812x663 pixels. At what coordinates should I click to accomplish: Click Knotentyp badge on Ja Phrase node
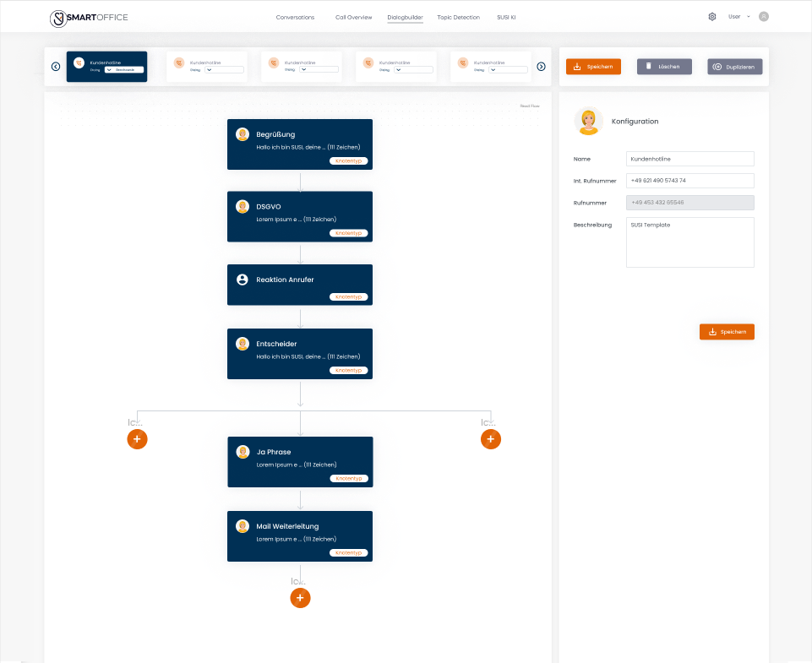[349, 479]
